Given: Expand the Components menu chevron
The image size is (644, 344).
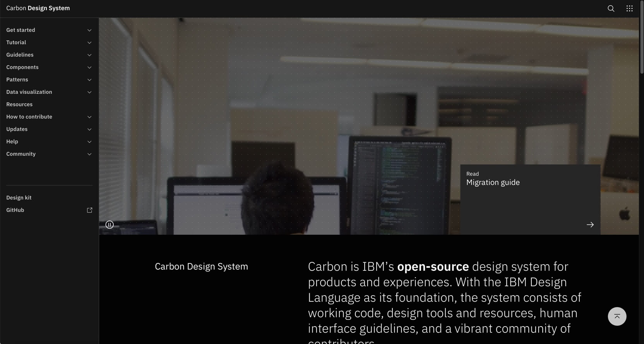Looking at the screenshot, I should [89, 67].
